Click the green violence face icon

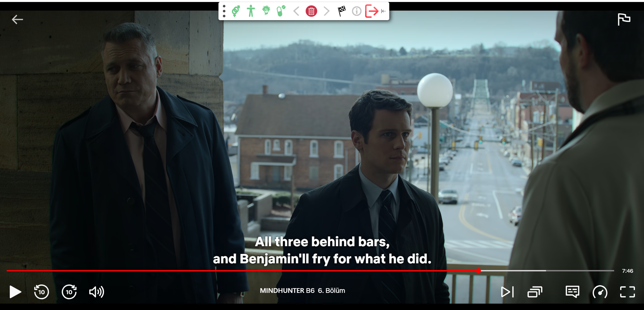click(x=266, y=11)
